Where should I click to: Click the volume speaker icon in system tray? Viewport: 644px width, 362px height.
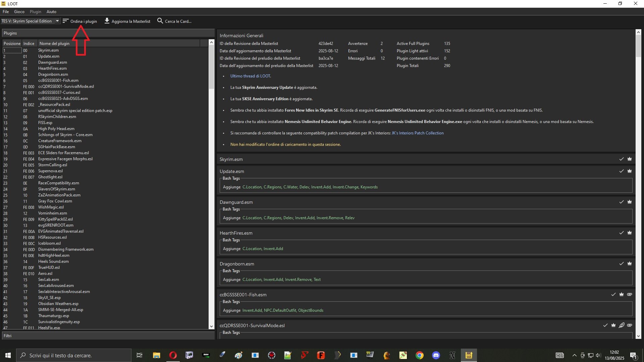[598, 355]
